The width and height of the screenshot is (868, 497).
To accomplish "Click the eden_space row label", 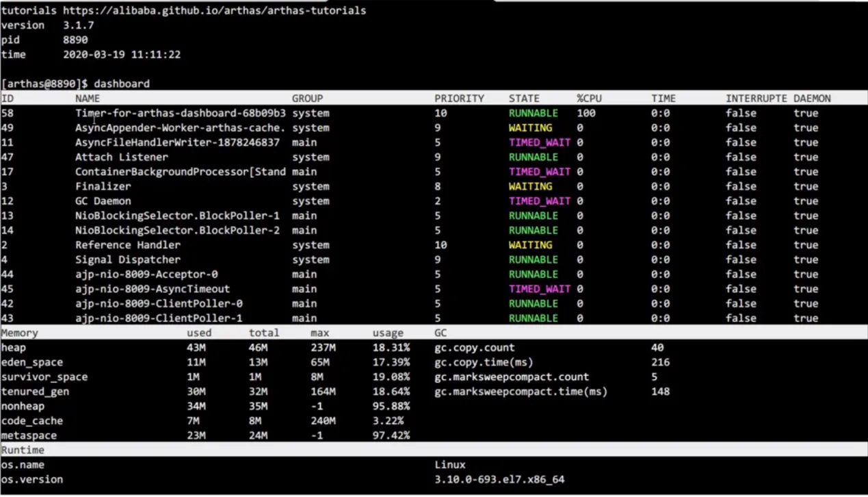I will click(x=32, y=363).
